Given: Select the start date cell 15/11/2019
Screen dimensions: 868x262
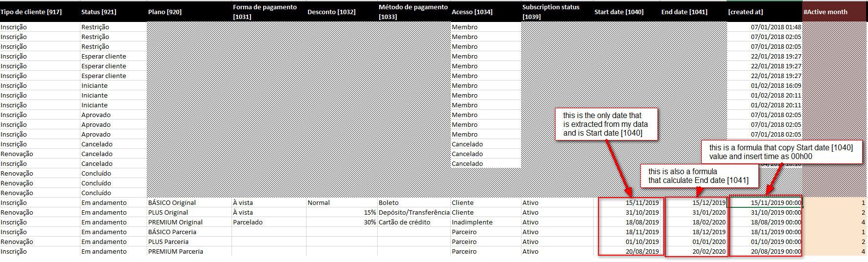Looking at the screenshot, I should pos(642,202).
